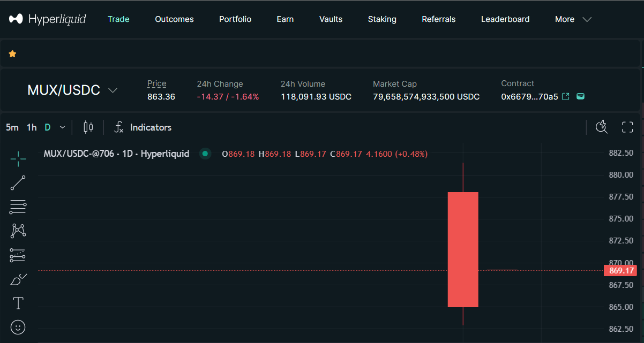
Task: Toggle fullscreen chart mode
Action: click(627, 127)
